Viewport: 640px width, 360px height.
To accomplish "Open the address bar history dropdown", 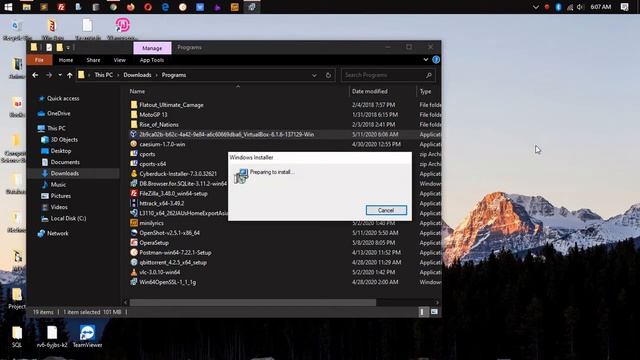I will [314, 75].
